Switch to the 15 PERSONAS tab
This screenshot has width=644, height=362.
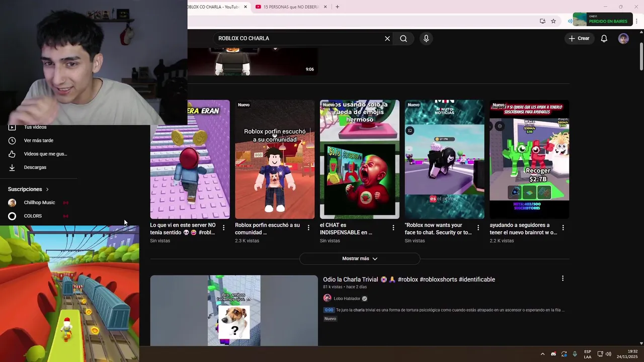pos(291,7)
